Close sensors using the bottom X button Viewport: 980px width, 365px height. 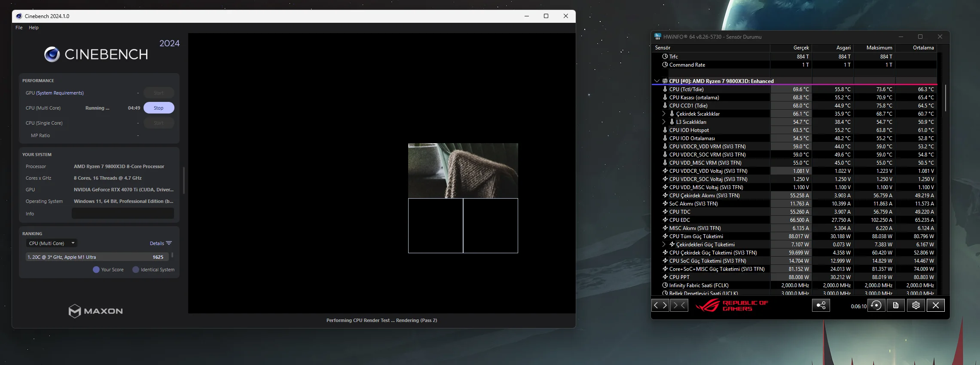click(935, 305)
